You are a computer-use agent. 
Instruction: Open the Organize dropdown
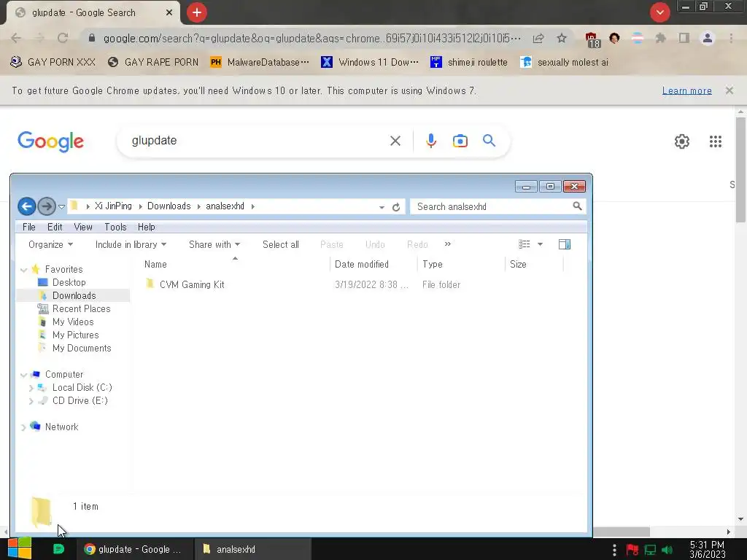50,244
